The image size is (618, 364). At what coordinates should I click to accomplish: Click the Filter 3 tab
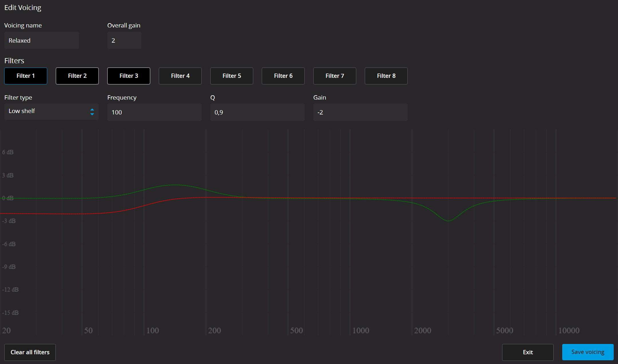[x=129, y=76]
